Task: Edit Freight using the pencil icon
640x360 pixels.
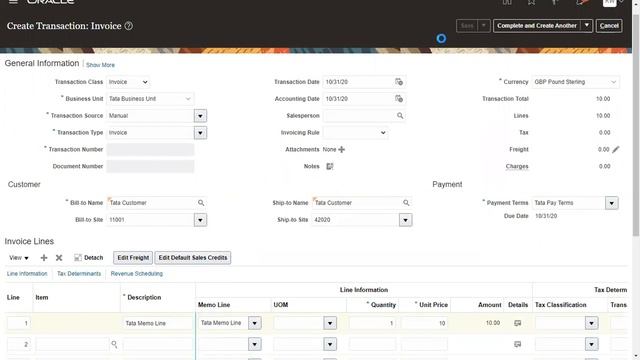Action: 616,149
